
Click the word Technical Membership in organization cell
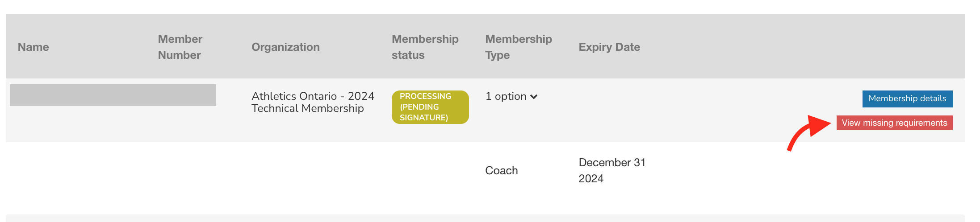(x=308, y=108)
